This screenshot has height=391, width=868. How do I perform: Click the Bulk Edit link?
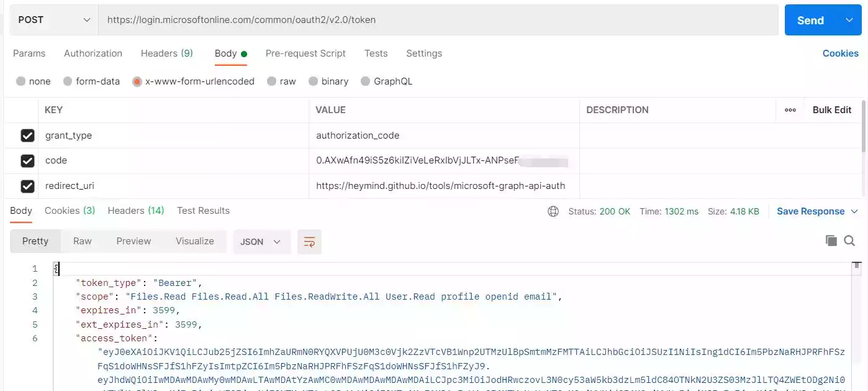[x=832, y=110]
